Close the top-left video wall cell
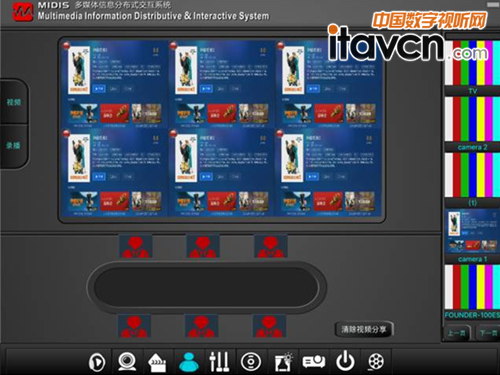The width and height of the screenshot is (500, 375). (x=66, y=45)
